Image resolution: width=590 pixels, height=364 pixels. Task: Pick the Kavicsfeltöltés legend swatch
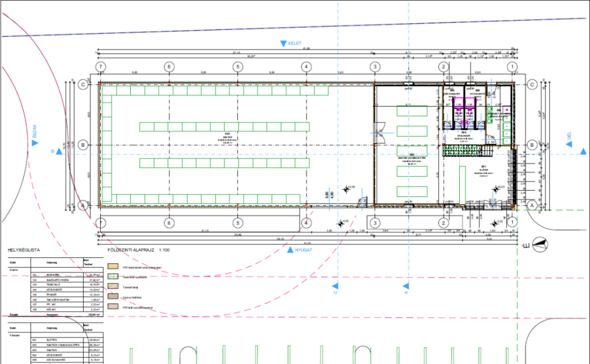(x=114, y=297)
